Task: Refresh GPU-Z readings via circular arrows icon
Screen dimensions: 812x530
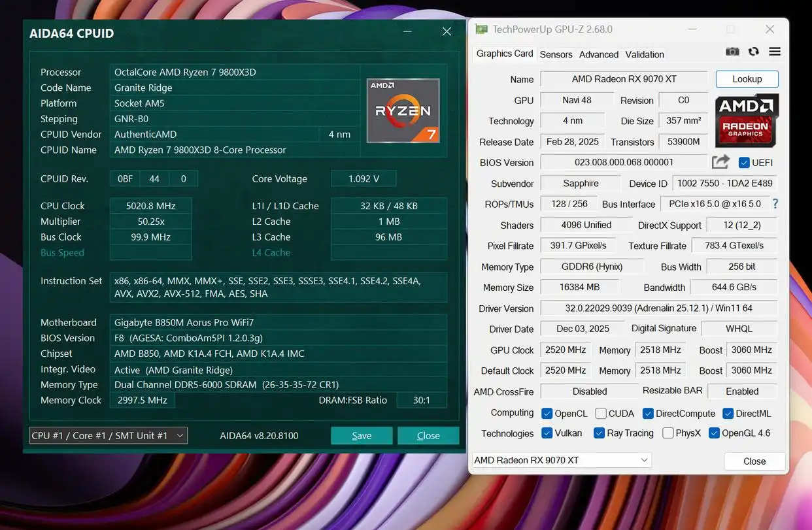Action: pyautogui.click(x=753, y=51)
